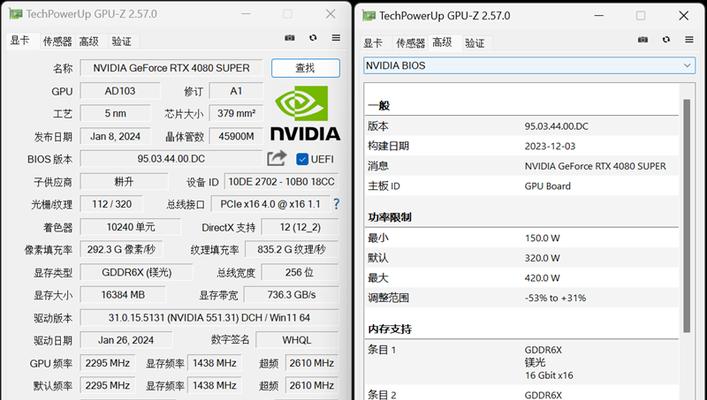Select the 验证 tab in right window
The image size is (707, 400).
(474, 43)
